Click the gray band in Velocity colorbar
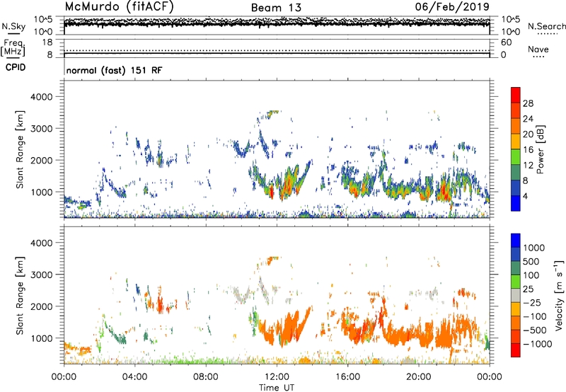This screenshot has width=566, height=392. [x=516, y=296]
